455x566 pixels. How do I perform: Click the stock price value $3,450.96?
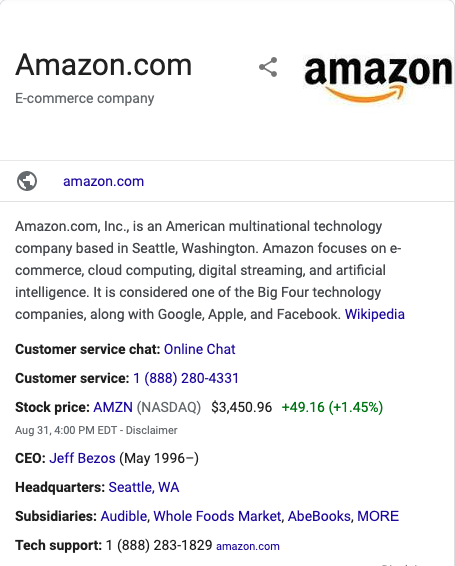pos(241,407)
